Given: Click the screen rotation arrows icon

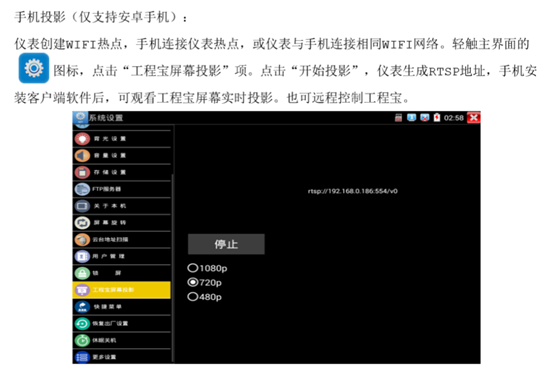Looking at the screenshot, I should pos(82,223).
